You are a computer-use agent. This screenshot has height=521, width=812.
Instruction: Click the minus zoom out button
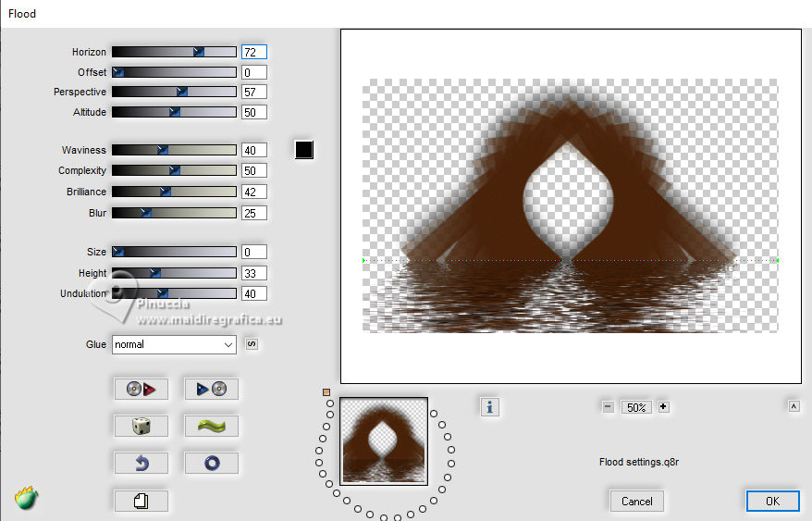pyautogui.click(x=608, y=407)
